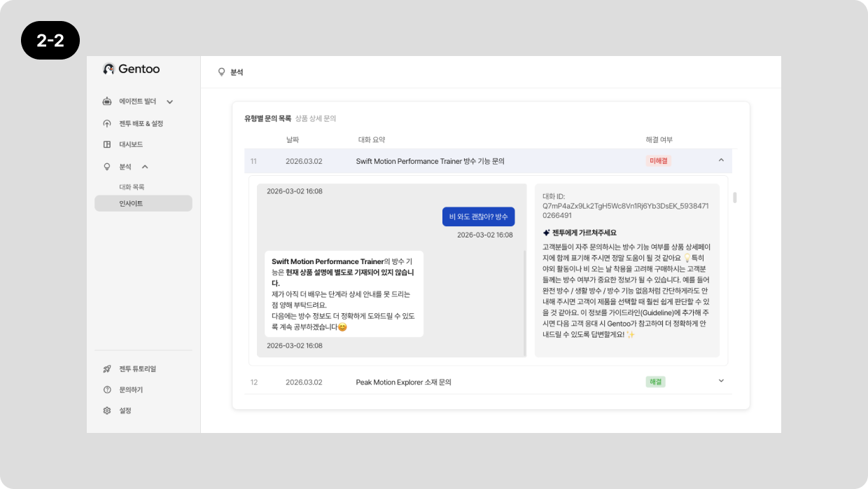
Task: Click the 대화 요약 column header
Action: (x=372, y=140)
